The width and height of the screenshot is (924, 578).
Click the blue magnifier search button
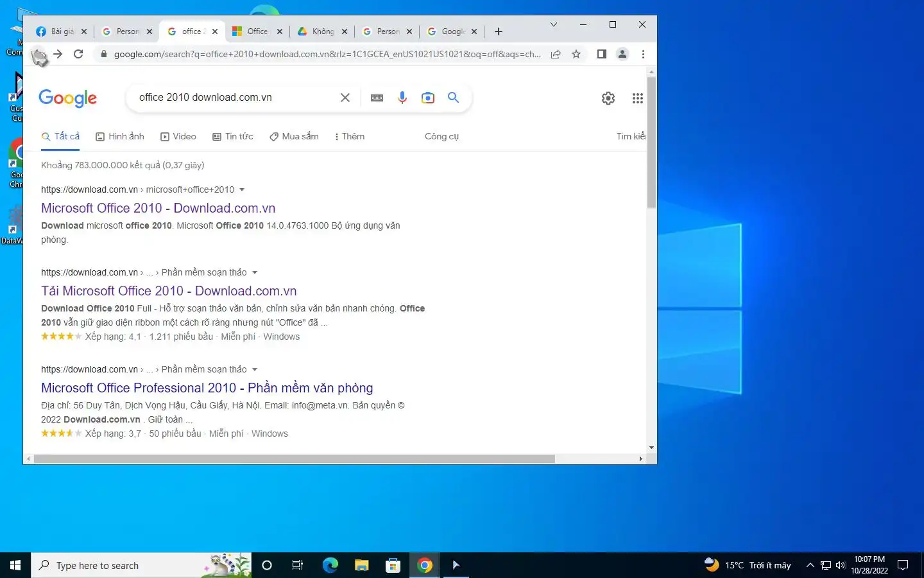click(x=454, y=98)
